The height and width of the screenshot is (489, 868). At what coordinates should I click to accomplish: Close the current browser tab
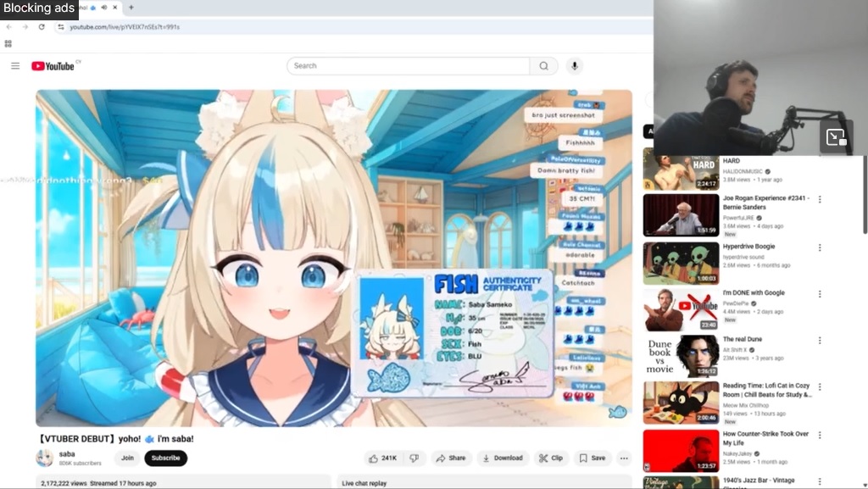pos(115,7)
